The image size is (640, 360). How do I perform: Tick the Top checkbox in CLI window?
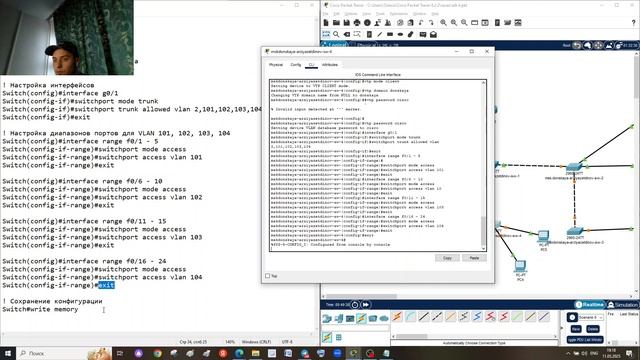[x=268, y=276]
